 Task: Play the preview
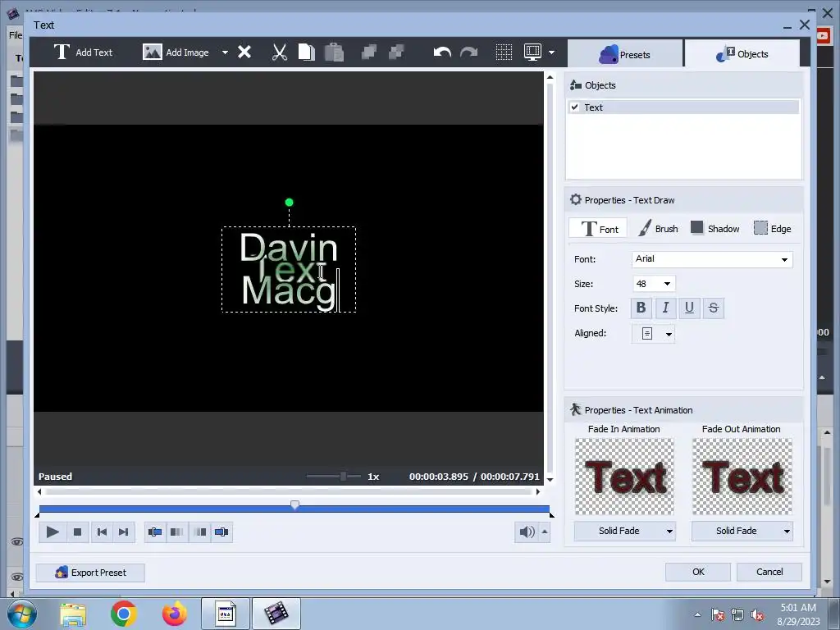click(x=52, y=532)
